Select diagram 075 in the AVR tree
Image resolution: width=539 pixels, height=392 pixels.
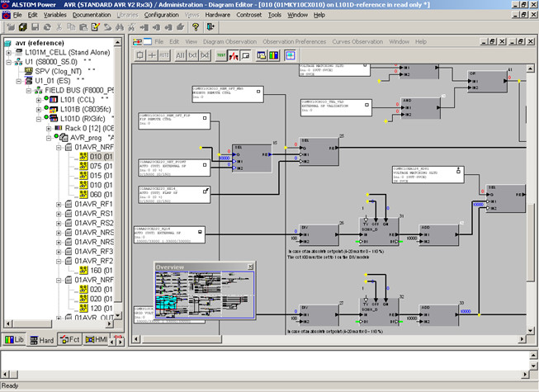click(x=95, y=165)
